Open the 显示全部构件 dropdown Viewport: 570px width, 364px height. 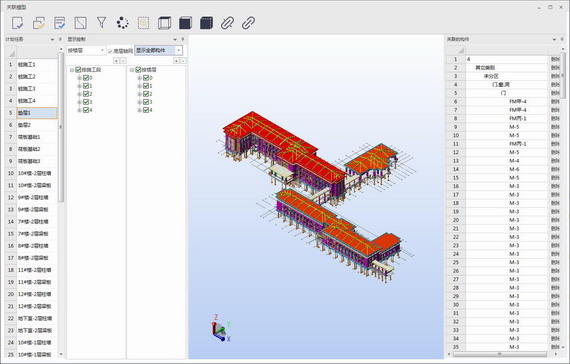[x=158, y=50]
